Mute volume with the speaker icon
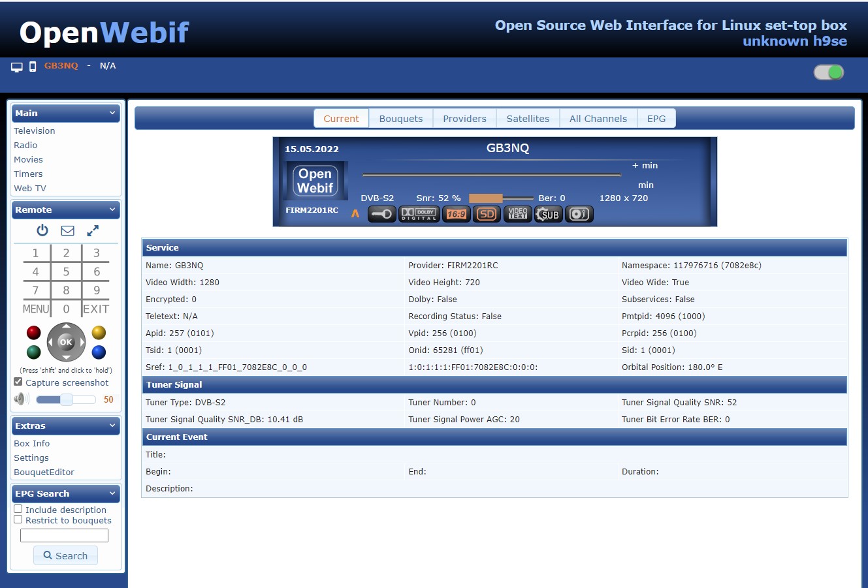The image size is (868, 588). 22,399
